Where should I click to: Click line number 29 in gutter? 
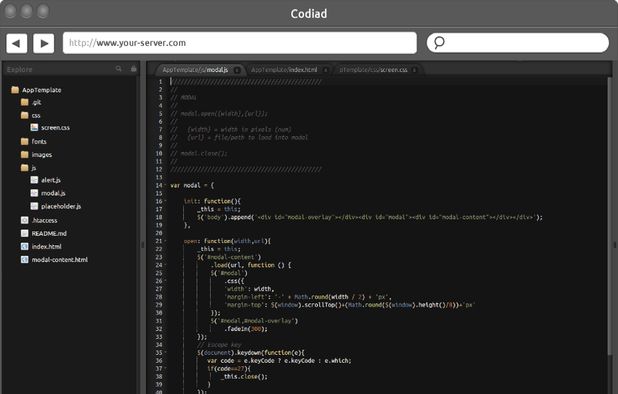pos(159,305)
